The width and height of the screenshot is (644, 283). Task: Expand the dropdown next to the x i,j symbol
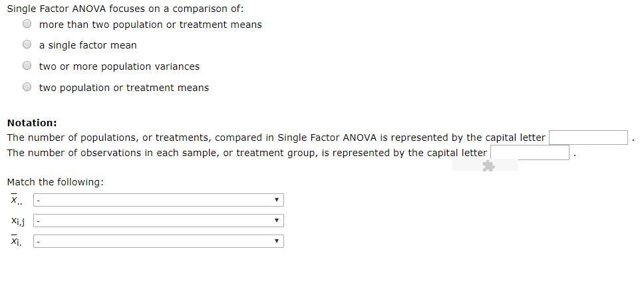[158, 221]
